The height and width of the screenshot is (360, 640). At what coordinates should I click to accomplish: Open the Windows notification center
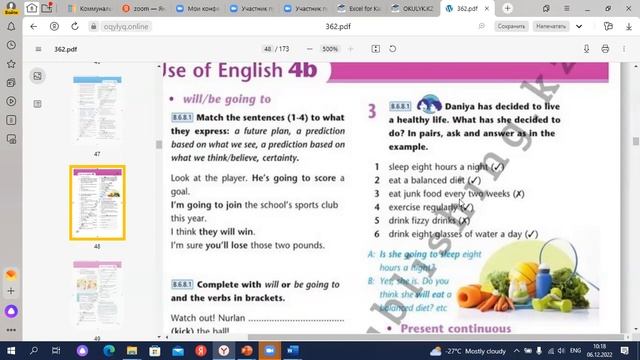(x=625, y=351)
